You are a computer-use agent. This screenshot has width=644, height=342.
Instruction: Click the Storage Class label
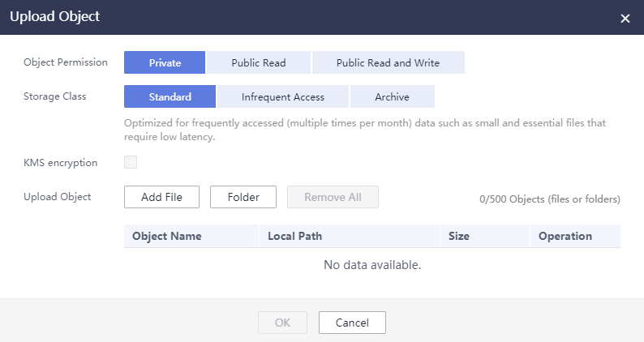tap(54, 96)
